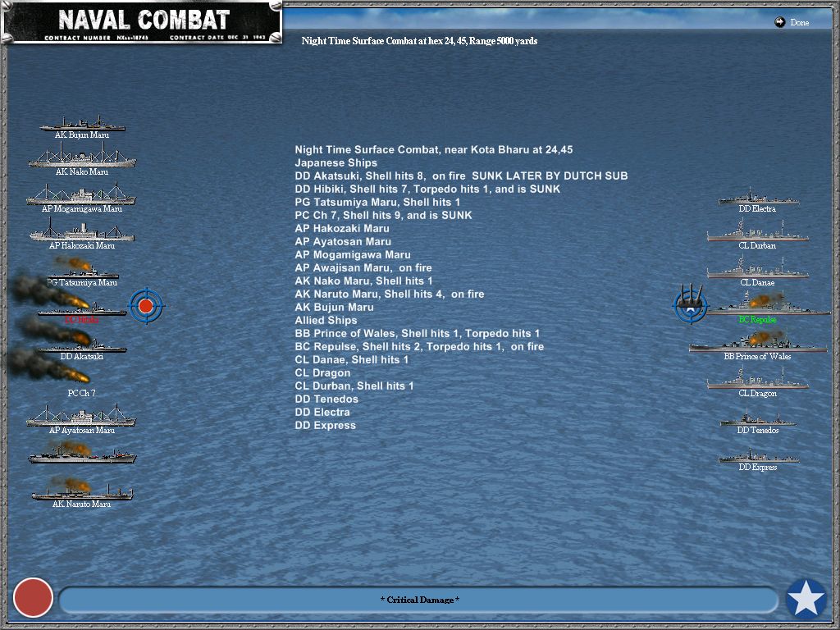Screen dimensions: 840x630
Task: Click the red-labeled DD Hibiki ship icon
Action: [x=82, y=308]
